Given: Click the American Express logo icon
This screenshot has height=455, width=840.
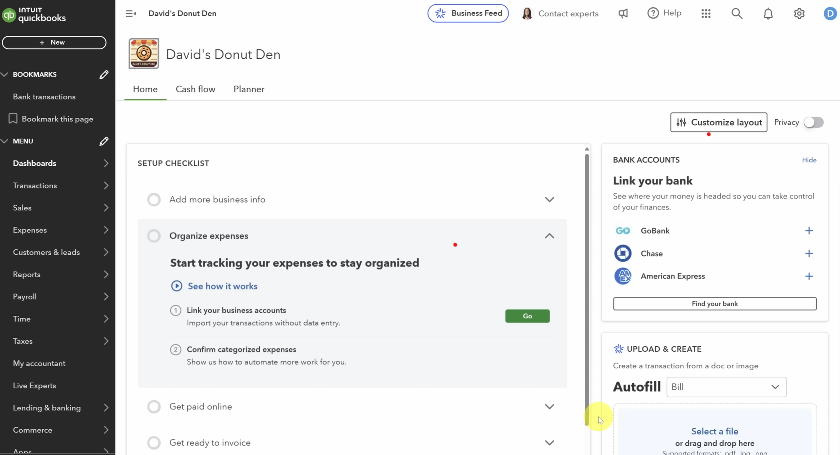Looking at the screenshot, I should [622, 276].
